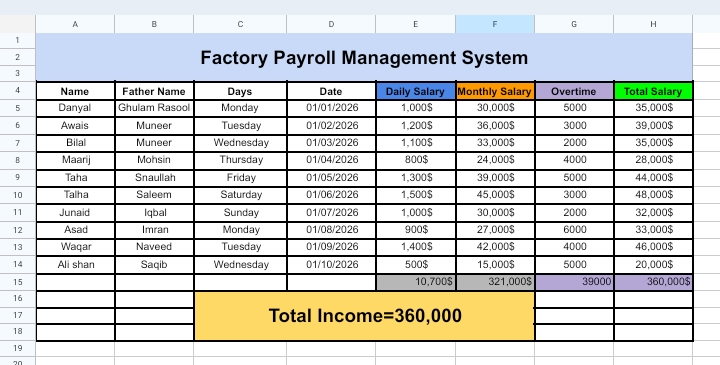Image resolution: width=720 pixels, height=365 pixels.
Task: Select the purple Overtime header cell
Action: tap(574, 91)
